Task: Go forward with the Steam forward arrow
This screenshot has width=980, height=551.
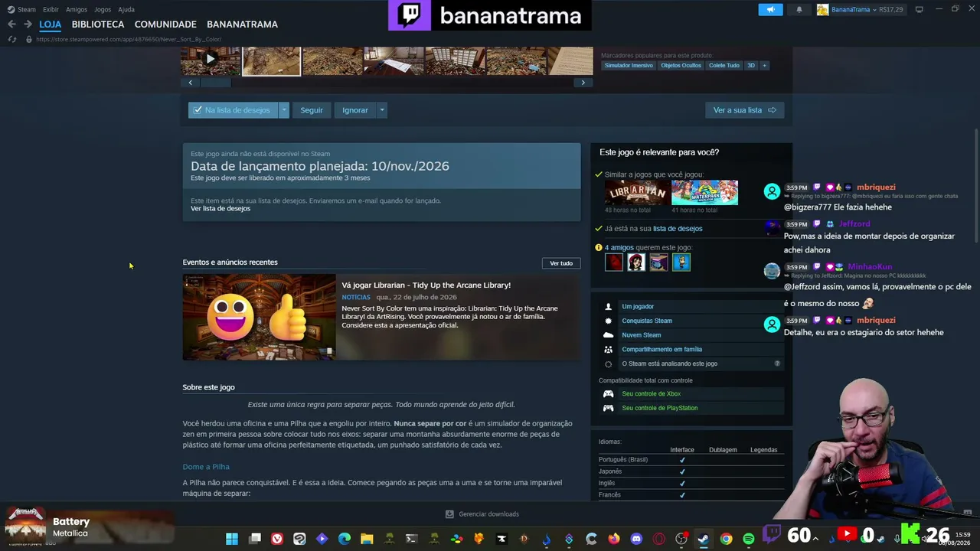Action: [x=28, y=24]
